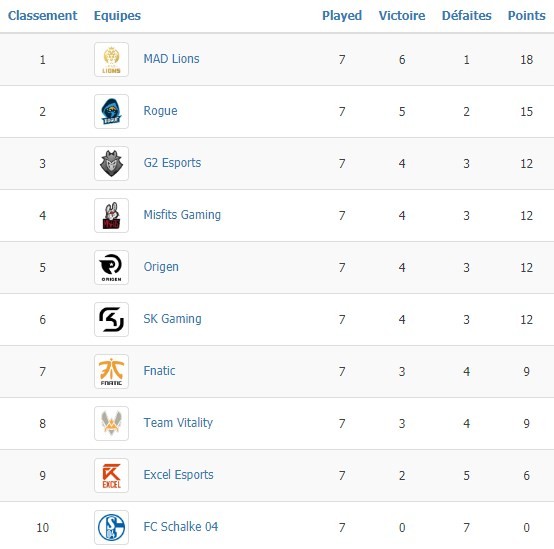Sort by the Points column header

point(526,16)
